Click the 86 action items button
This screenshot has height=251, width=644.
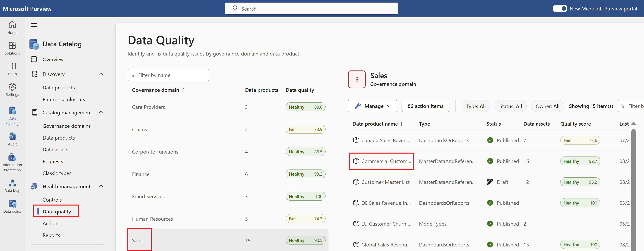click(425, 106)
